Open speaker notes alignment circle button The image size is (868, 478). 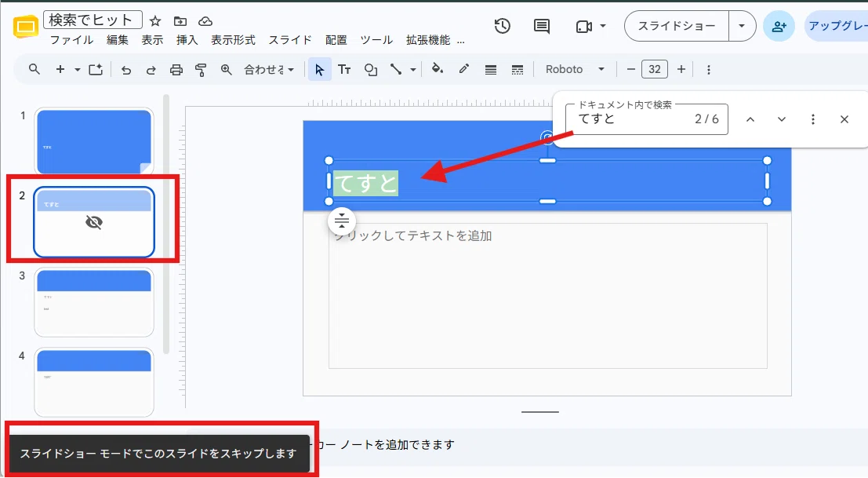click(342, 221)
